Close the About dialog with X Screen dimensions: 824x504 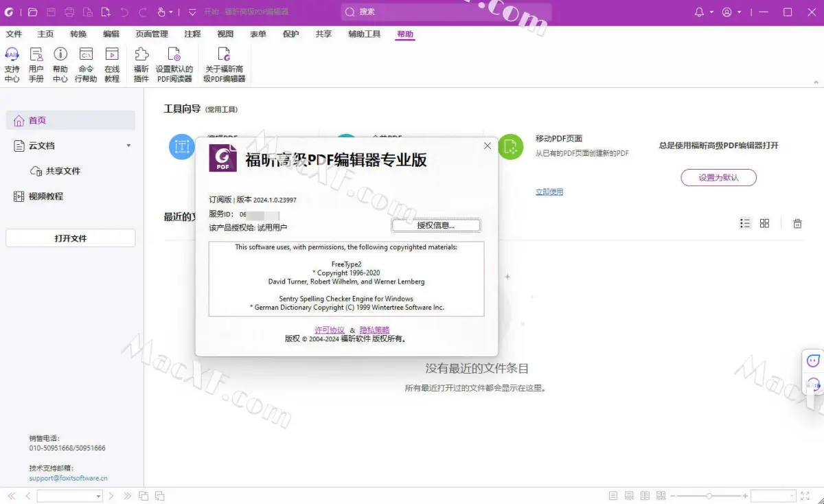pos(488,146)
